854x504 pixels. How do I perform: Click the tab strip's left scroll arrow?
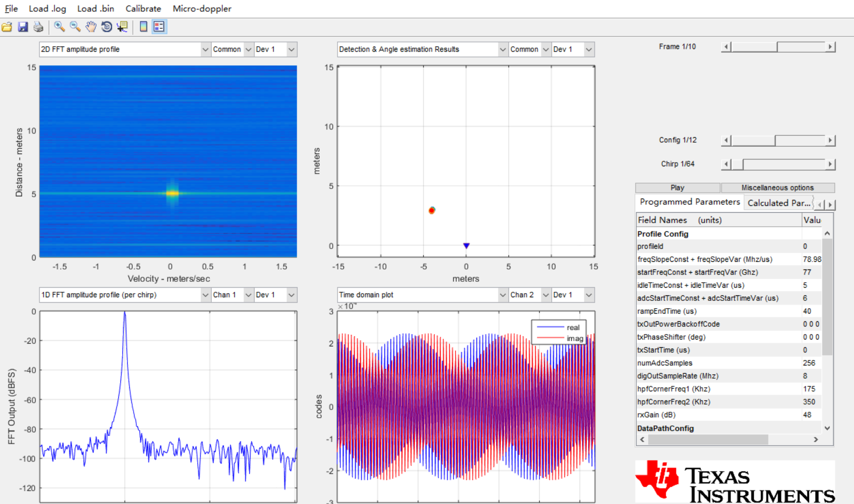click(x=819, y=205)
